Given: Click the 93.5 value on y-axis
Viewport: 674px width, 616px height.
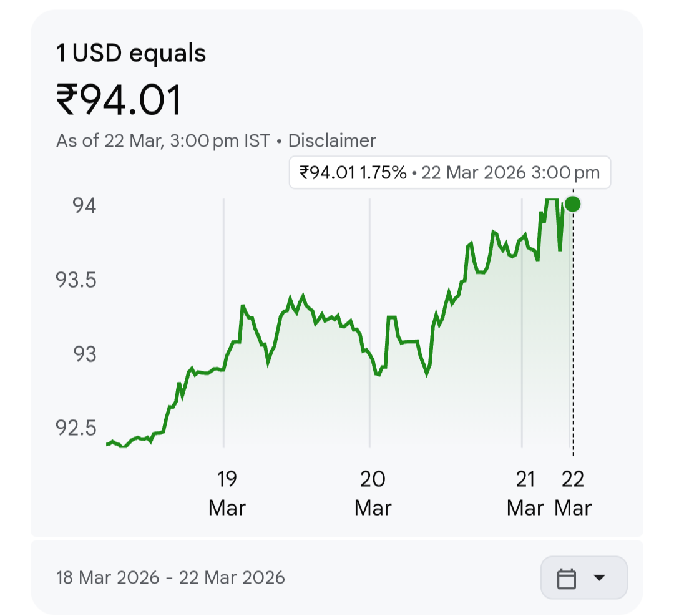Looking at the screenshot, I should [x=76, y=280].
